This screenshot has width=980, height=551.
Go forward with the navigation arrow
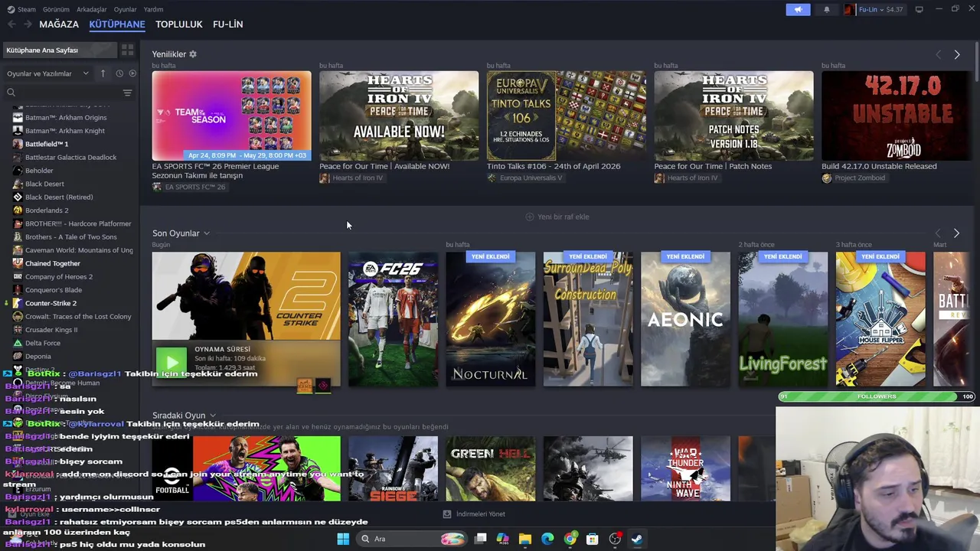[x=28, y=24]
